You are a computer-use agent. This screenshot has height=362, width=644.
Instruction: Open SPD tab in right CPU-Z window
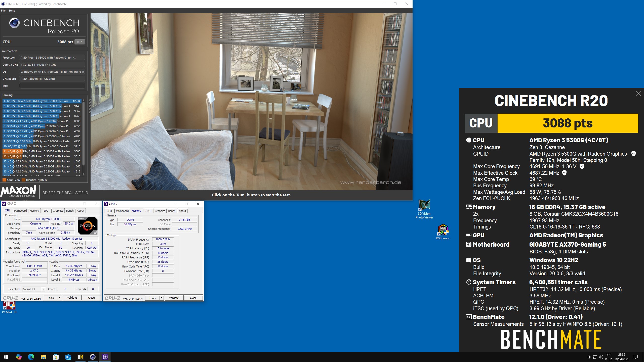click(148, 211)
